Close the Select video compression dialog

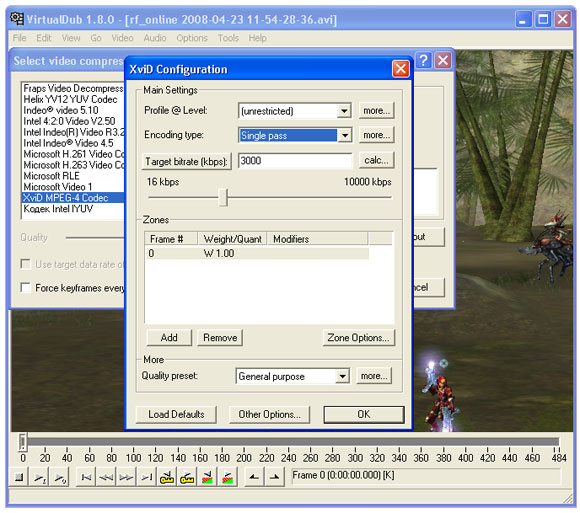click(x=443, y=60)
